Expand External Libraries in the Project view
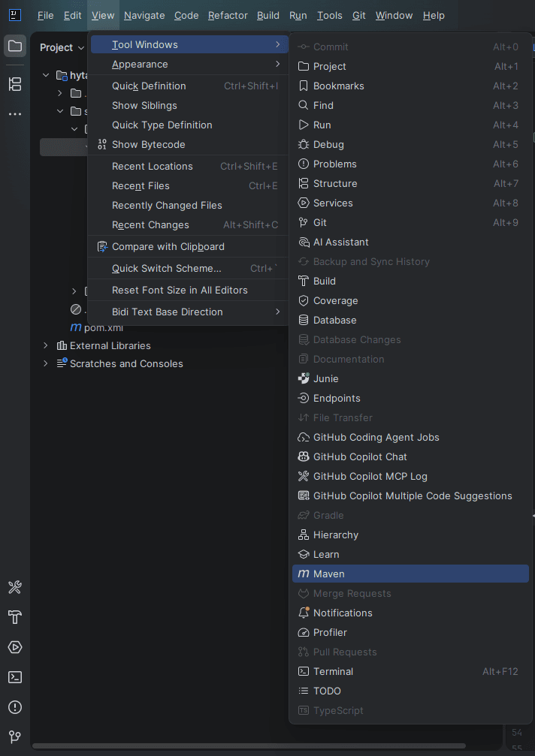 click(x=45, y=345)
